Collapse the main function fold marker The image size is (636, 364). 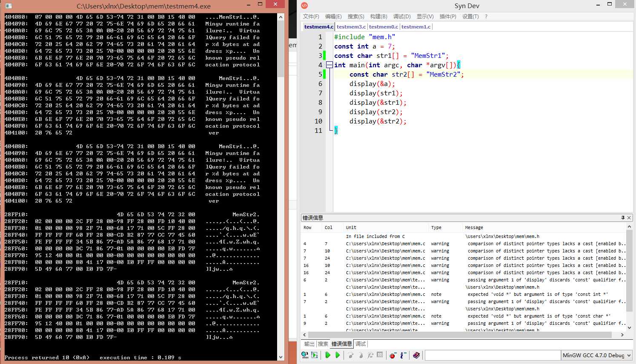329,65
